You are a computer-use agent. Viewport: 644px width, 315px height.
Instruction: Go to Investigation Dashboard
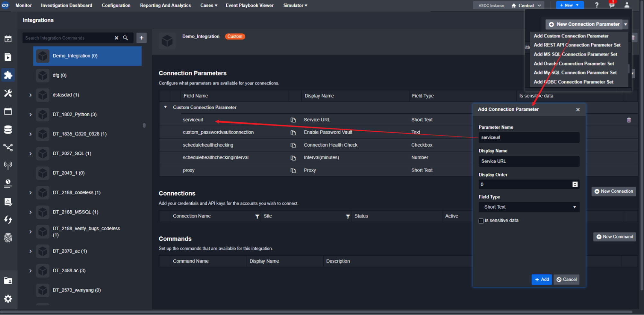[66, 5]
